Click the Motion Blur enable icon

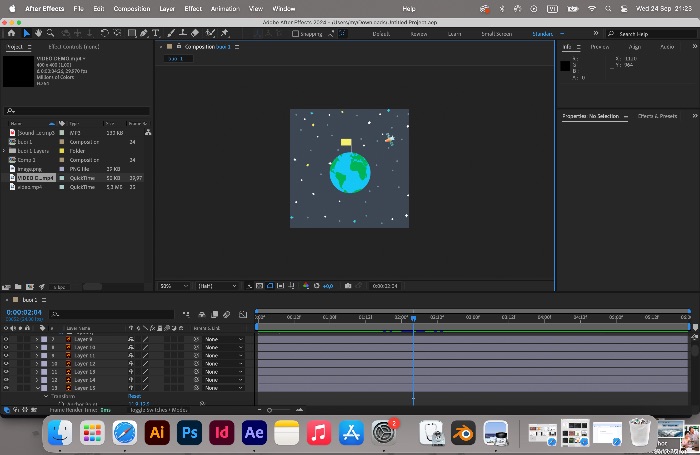(227, 315)
